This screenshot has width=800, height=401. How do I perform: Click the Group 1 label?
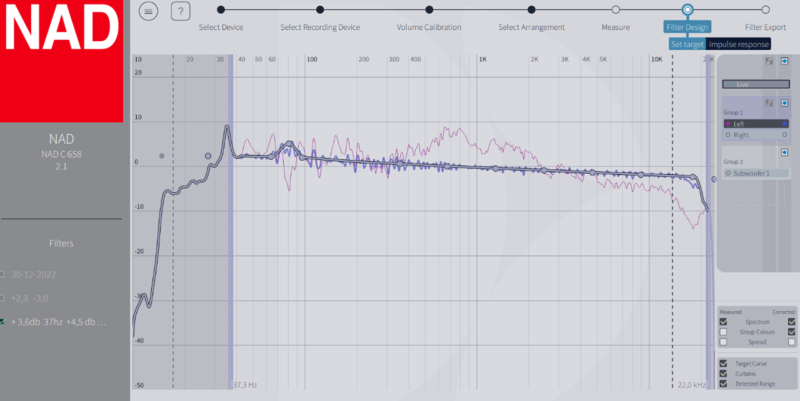coord(733,112)
